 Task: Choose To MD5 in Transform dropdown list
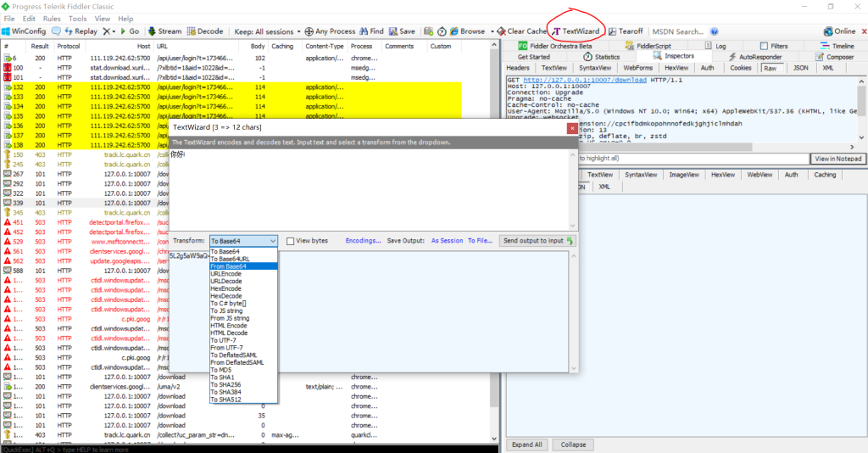[222, 370]
